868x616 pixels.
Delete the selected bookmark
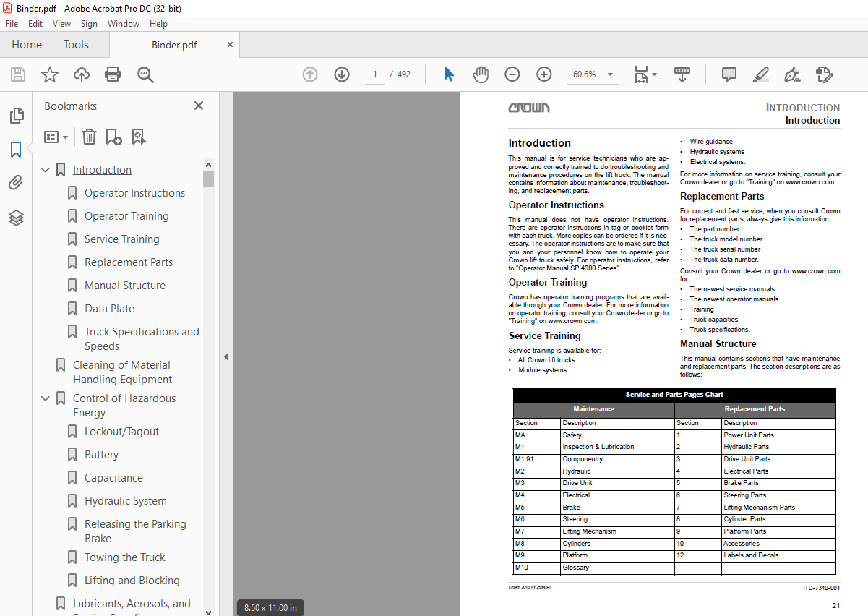88,137
